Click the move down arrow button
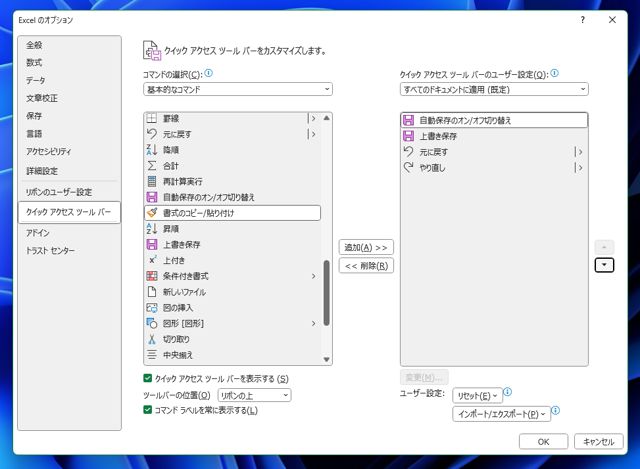 coord(604,265)
